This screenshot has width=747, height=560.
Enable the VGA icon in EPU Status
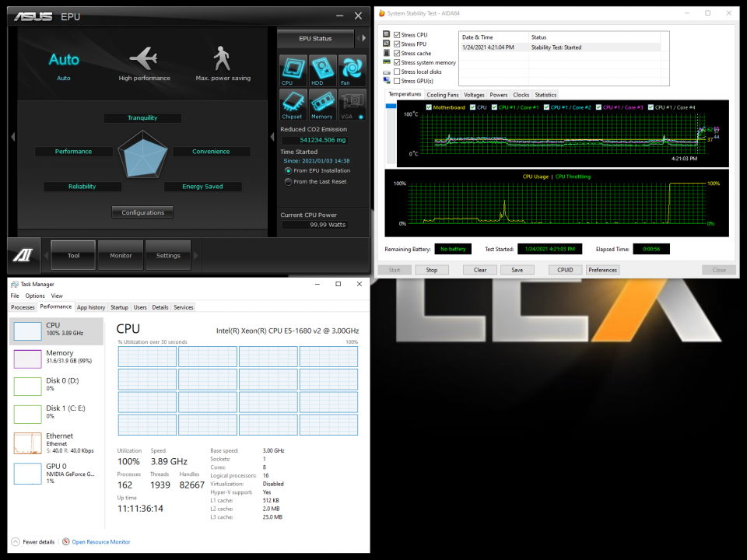pos(352,103)
